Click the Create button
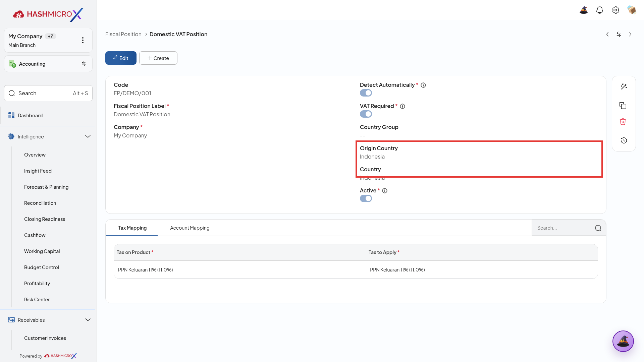The width and height of the screenshot is (644, 362). (x=158, y=58)
